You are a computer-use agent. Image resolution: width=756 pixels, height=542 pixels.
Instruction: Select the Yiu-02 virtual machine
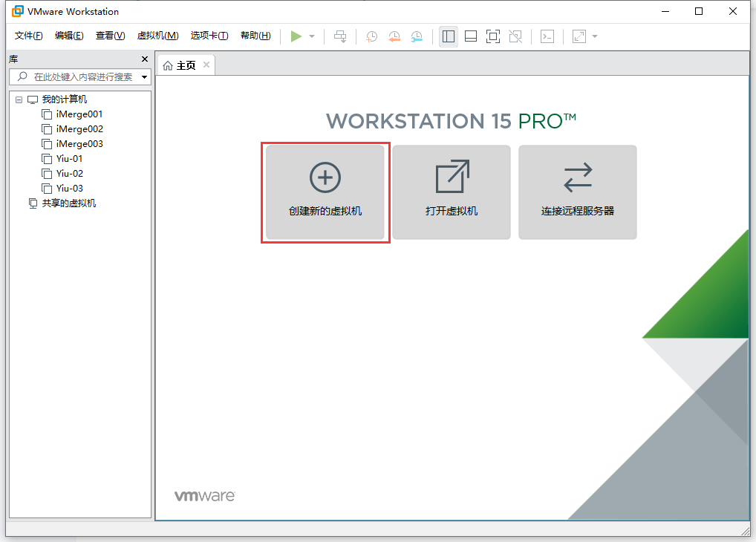69,174
